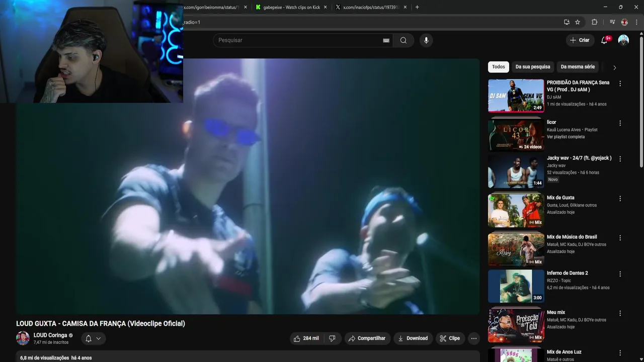The width and height of the screenshot is (644, 362).
Task: Dislike the video
Action: pos(332,338)
